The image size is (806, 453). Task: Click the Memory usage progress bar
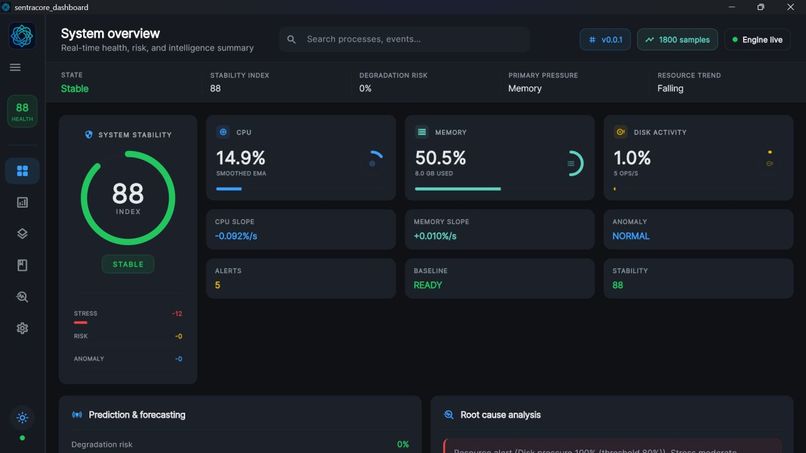click(x=457, y=189)
